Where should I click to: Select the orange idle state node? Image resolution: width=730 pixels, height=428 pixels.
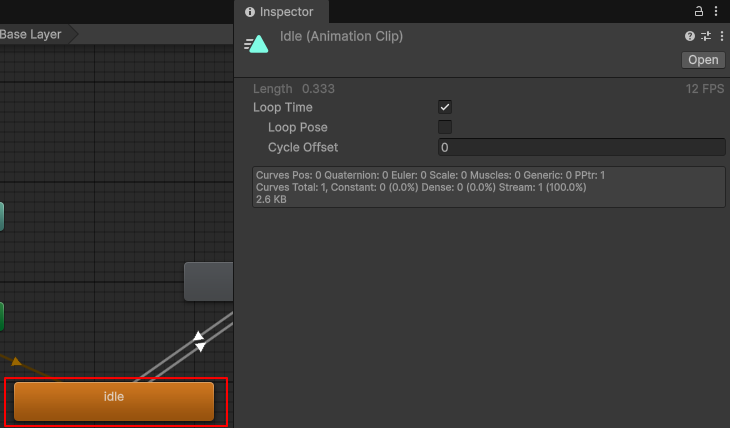(x=114, y=401)
